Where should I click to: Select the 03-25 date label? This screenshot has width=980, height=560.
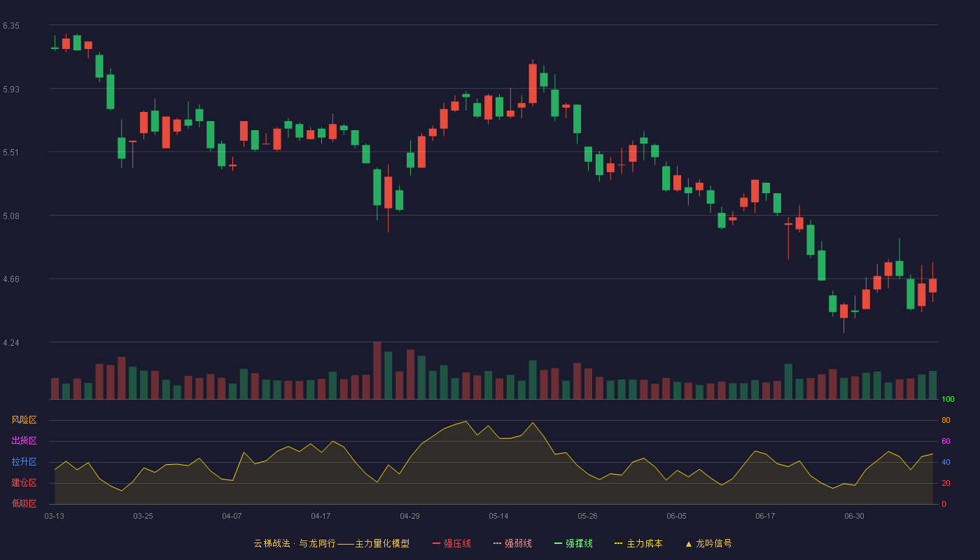[143, 516]
